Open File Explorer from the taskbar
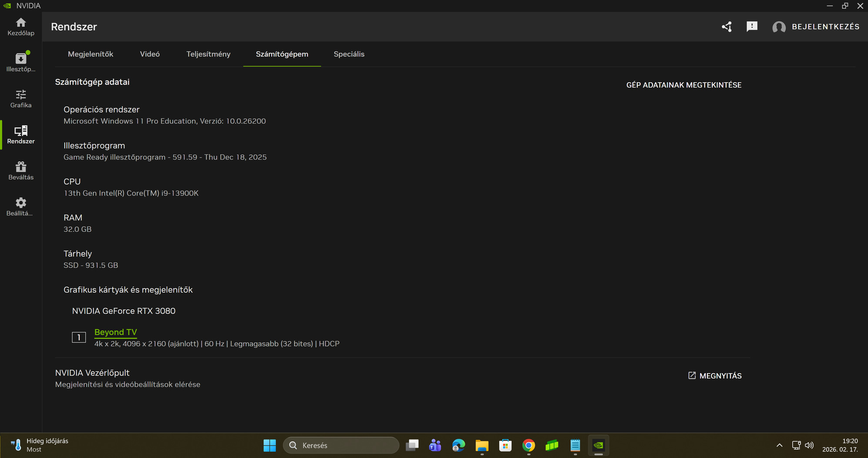The width and height of the screenshot is (868, 458). pyautogui.click(x=482, y=445)
